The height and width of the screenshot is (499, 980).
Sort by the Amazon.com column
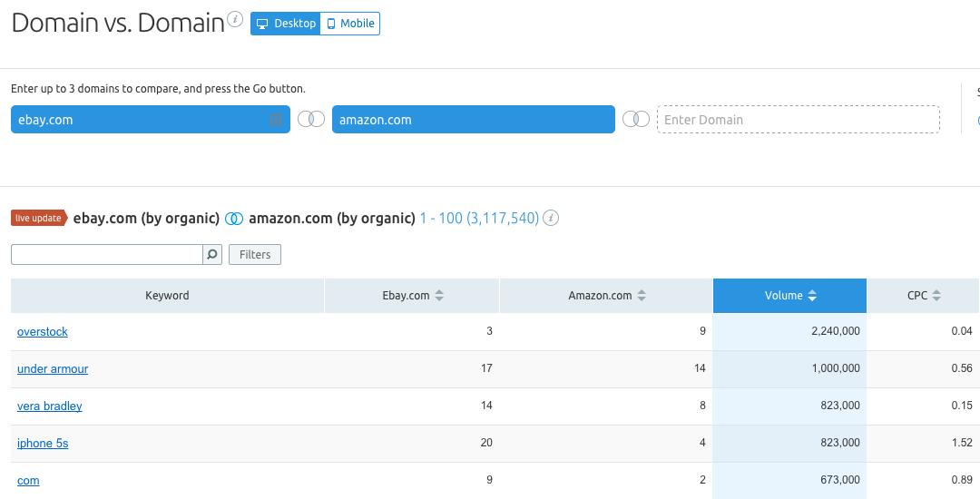click(x=606, y=296)
